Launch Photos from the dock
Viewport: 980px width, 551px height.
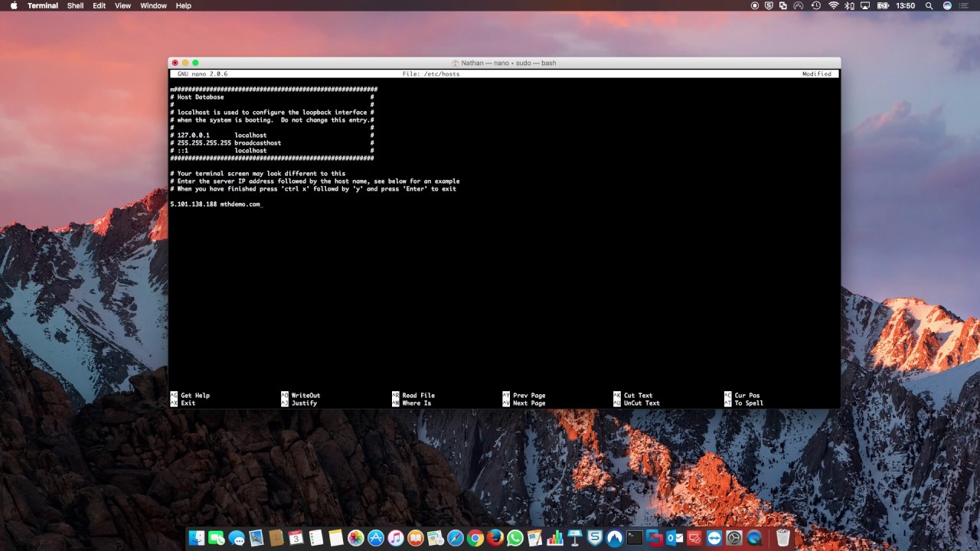(355, 538)
